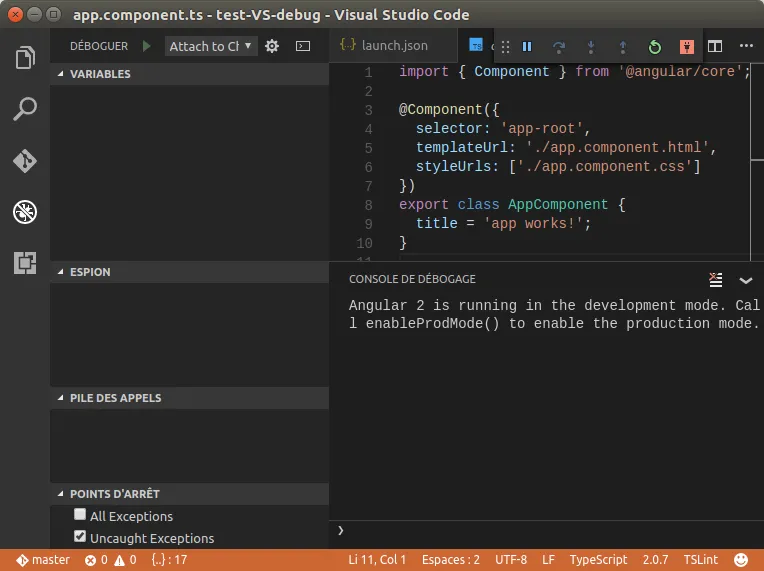This screenshot has height=571, width=764.
Task: Collapse the POINTS D'ARRÊT section
Action: (x=189, y=494)
